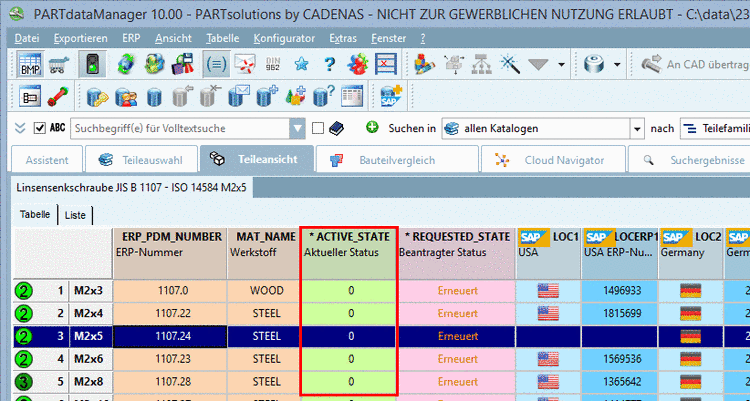Screen dimensions: 750x401
Task: Click the globe with green refresh arrows
Action: tap(126, 64)
